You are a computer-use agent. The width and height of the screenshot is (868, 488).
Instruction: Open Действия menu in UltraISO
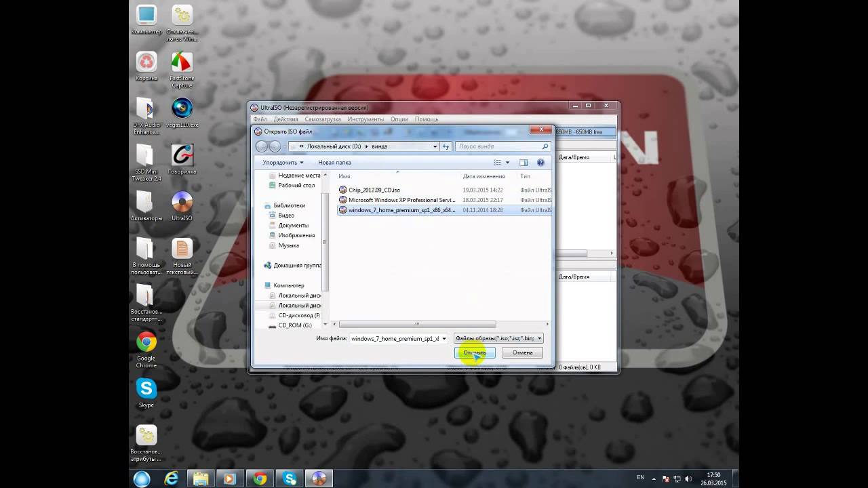(285, 119)
